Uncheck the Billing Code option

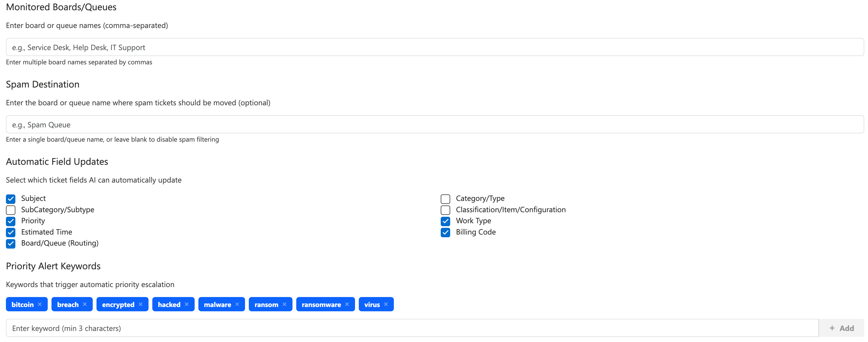click(x=445, y=233)
